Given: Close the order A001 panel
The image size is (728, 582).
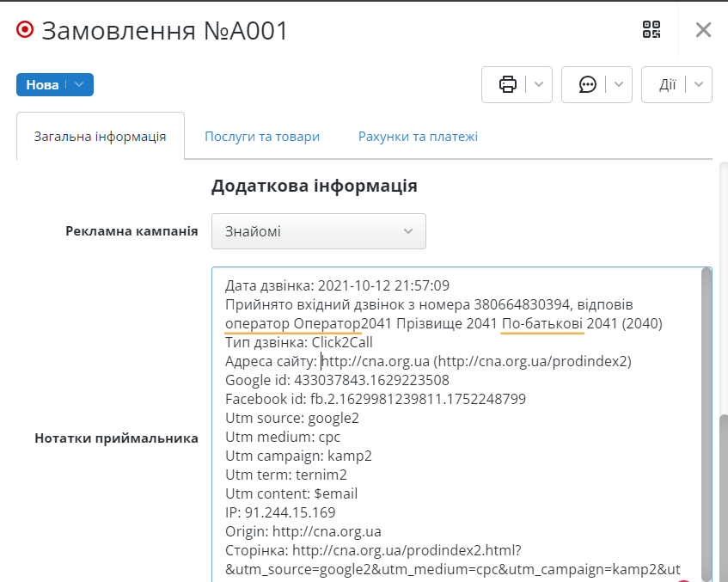Looking at the screenshot, I should tap(703, 30).
